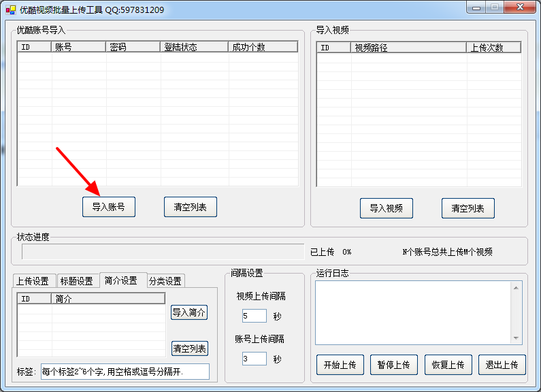Click the 视频路径 column header
Screen dimensions: 541x392
pos(409,48)
